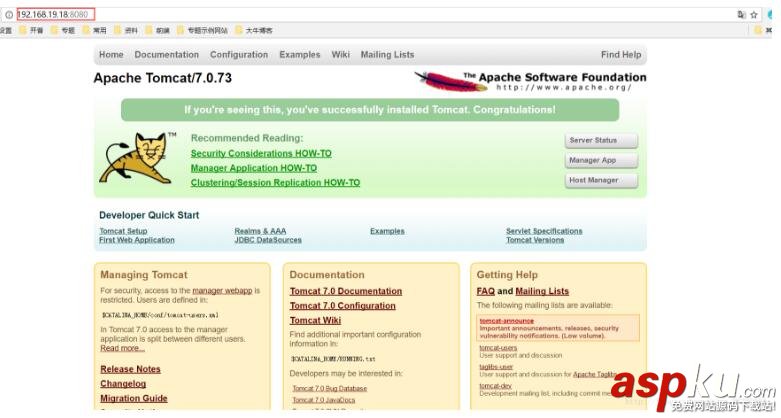This screenshot has height=418, width=781.
Task: Open the Realms & AAA link
Action: pyautogui.click(x=260, y=231)
